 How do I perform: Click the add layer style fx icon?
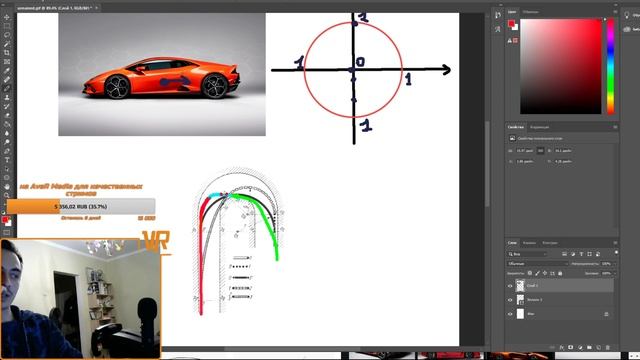562,347
